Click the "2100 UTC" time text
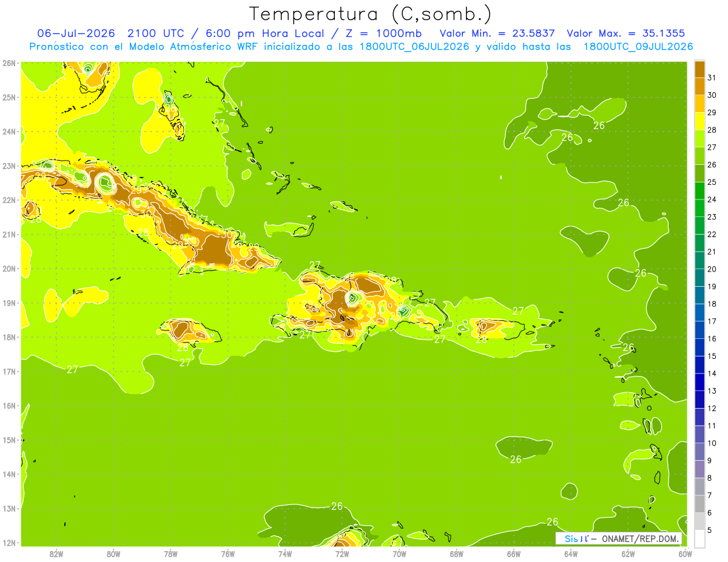Viewport: 728px width, 562px height. [155, 33]
